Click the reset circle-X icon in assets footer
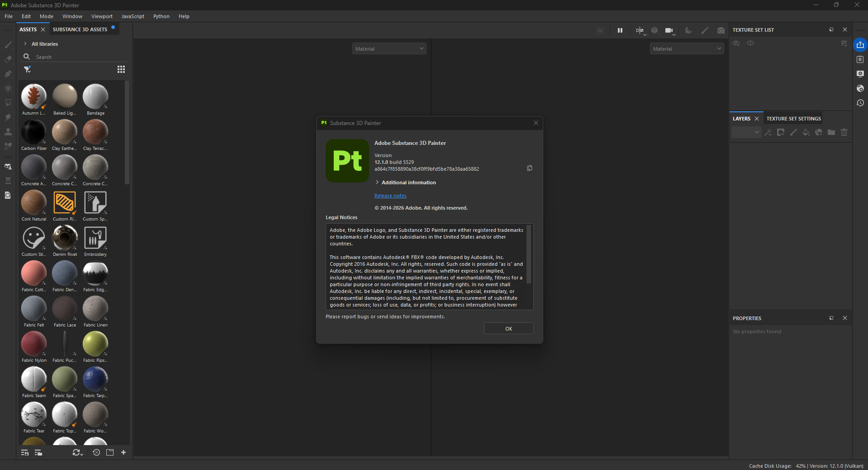This screenshot has width=868, height=470. pos(96,452)
